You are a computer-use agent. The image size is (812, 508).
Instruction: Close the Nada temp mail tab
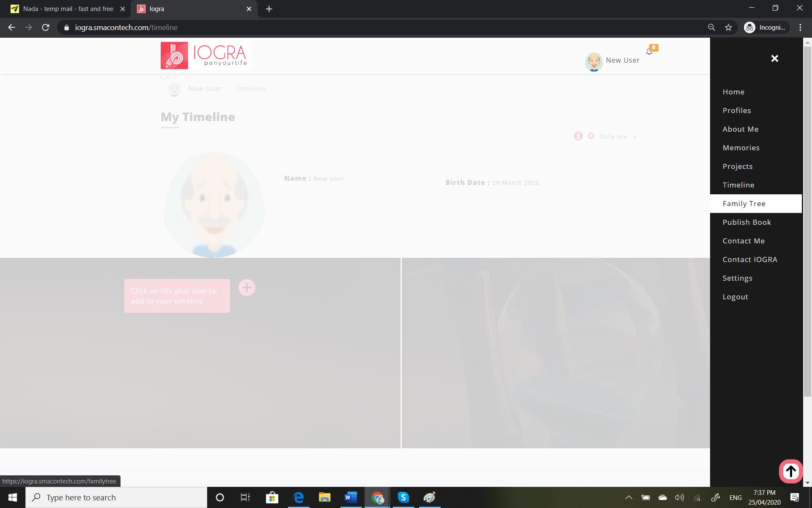[x=122, y=9]
